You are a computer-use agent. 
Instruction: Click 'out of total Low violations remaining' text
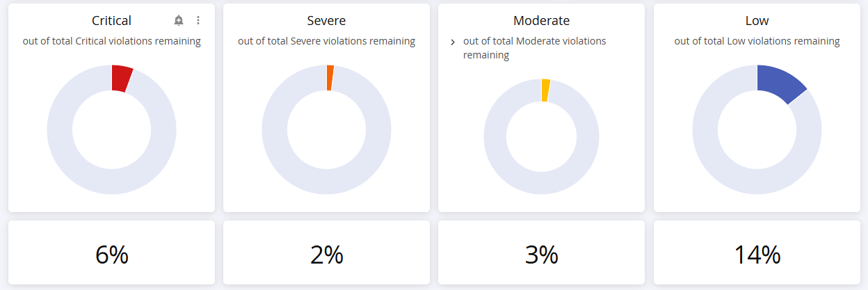757,41
